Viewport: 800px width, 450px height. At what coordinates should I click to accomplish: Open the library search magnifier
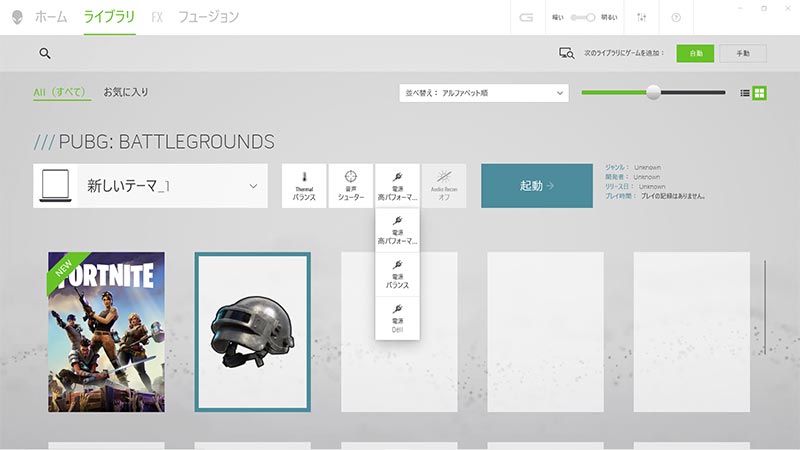click(45, 54)
